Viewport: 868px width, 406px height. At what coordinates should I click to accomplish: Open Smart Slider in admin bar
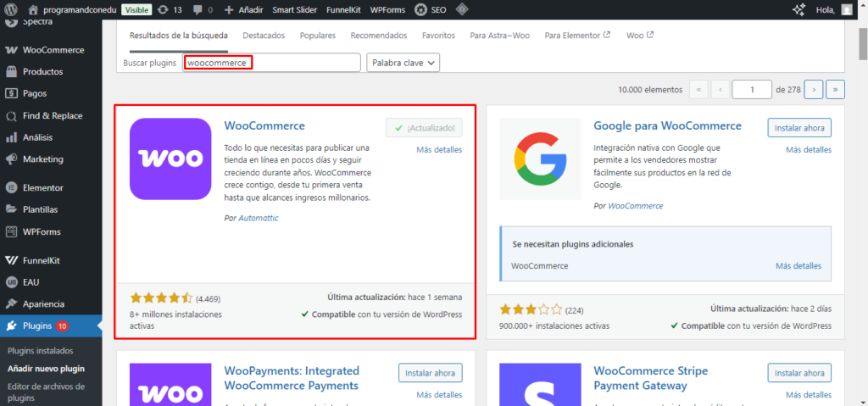pos(295,10)
